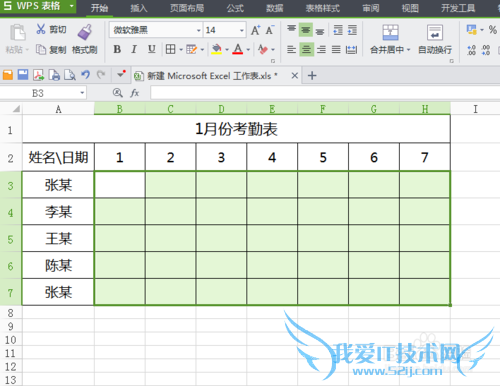The image size is (500, 386).
Task: Click the 合并居中 merge and center icon
Action: click(390, 32)
